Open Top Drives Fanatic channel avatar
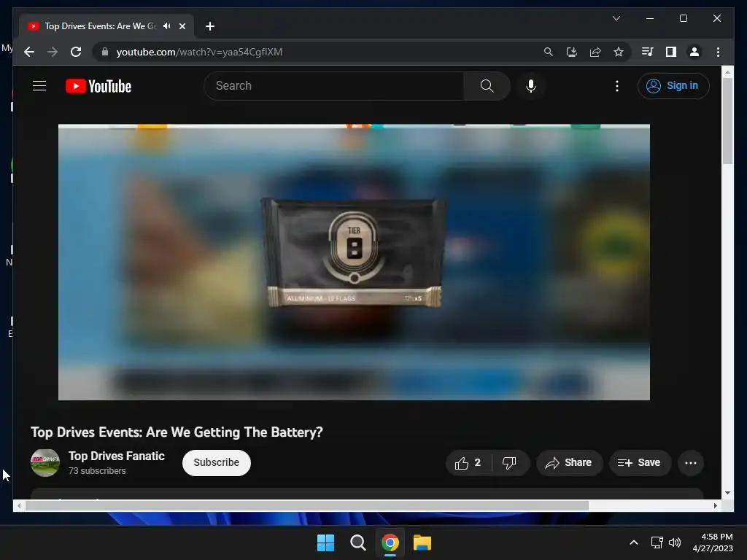 pos(44,462)
